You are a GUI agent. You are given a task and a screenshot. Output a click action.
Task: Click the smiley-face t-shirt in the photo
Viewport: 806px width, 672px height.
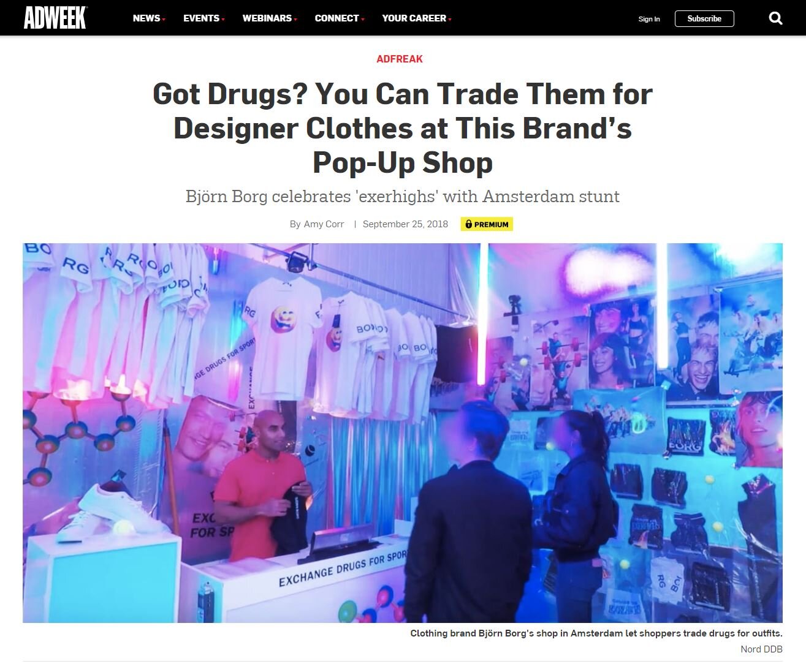pyautogui.click(x=283, y=337)
